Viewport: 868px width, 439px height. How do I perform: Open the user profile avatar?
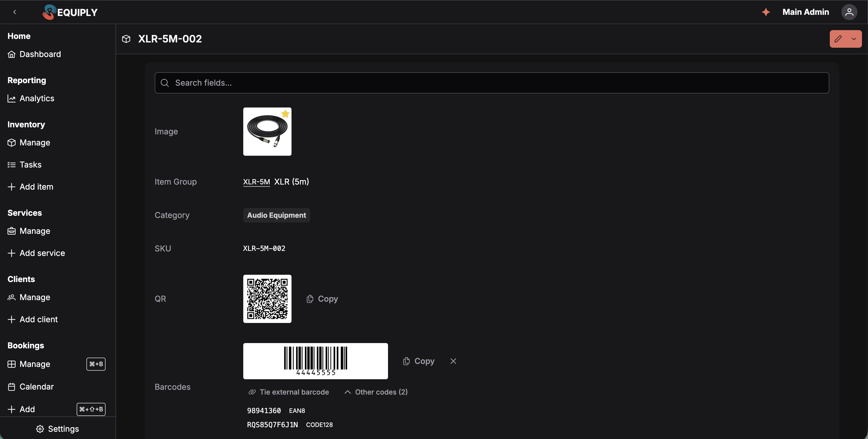point(849,12)
